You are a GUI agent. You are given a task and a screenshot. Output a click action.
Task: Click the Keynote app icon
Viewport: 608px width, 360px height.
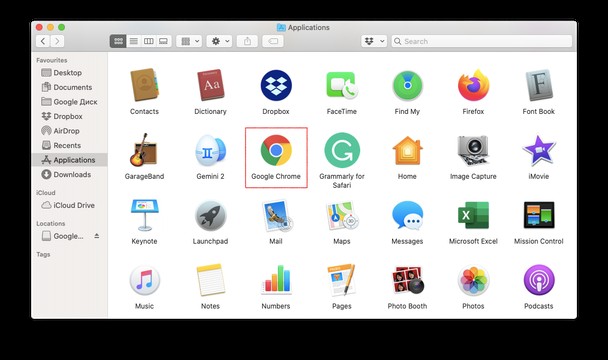pos(144,215)
